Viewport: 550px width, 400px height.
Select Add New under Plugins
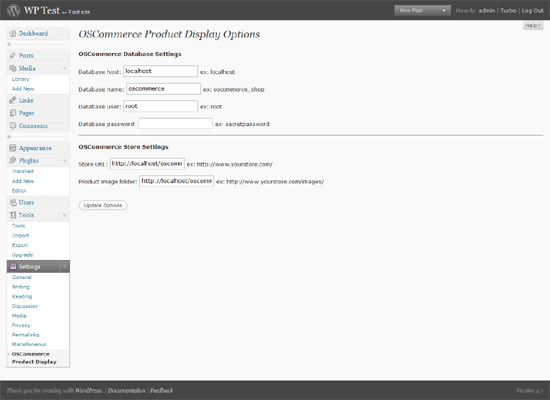coord(23,181)
